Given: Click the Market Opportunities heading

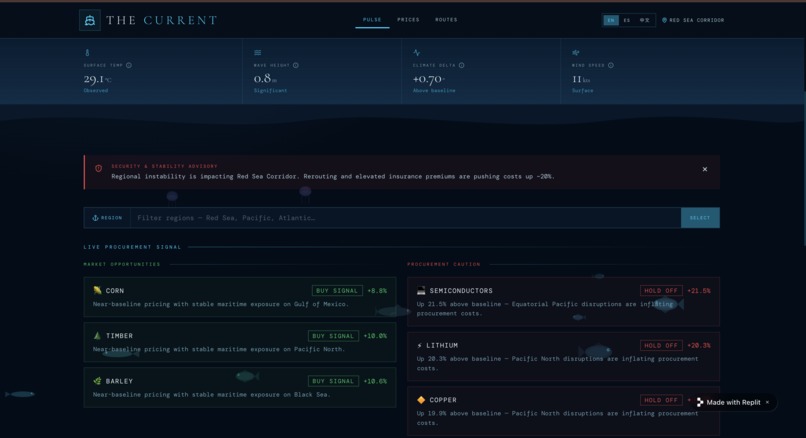Looking at the screenshot, I should 122,264.
